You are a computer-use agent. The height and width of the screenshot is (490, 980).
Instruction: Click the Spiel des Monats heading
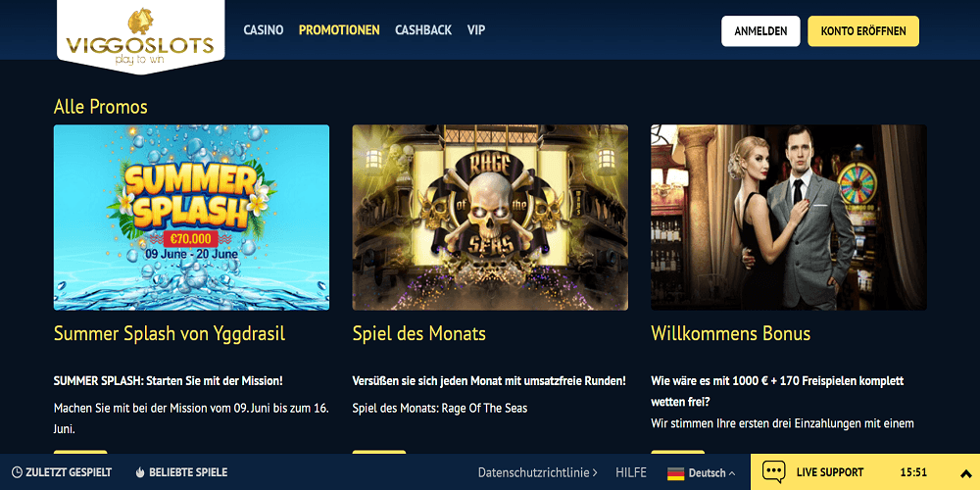click(x=418, y=334)
